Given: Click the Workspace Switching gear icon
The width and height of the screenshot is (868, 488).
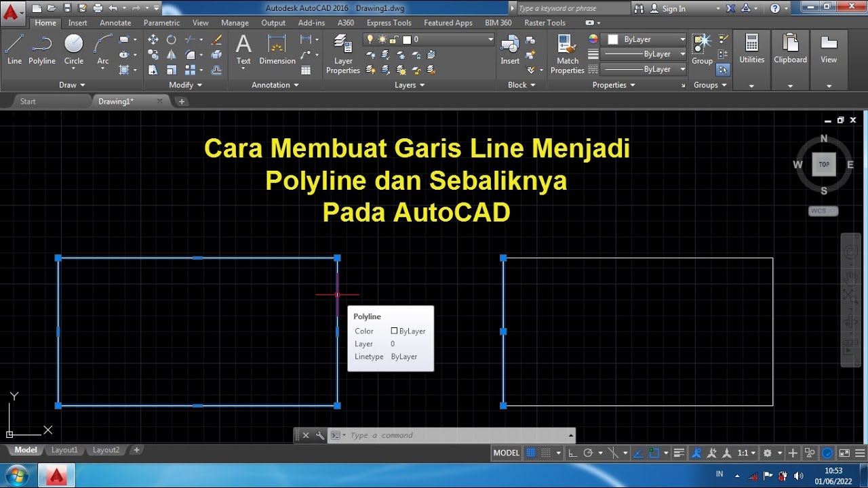Looking at the screenshot, I should [768, 453].
